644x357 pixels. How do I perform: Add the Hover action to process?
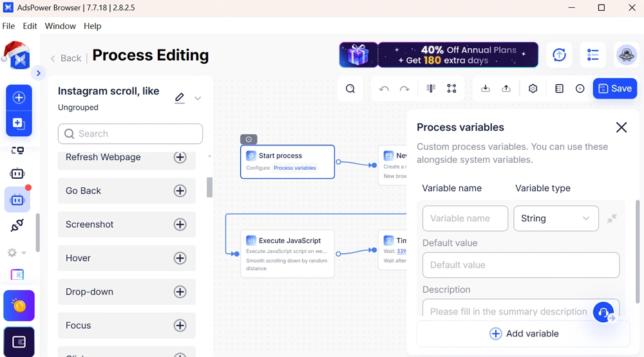click(x=180, y=258)
